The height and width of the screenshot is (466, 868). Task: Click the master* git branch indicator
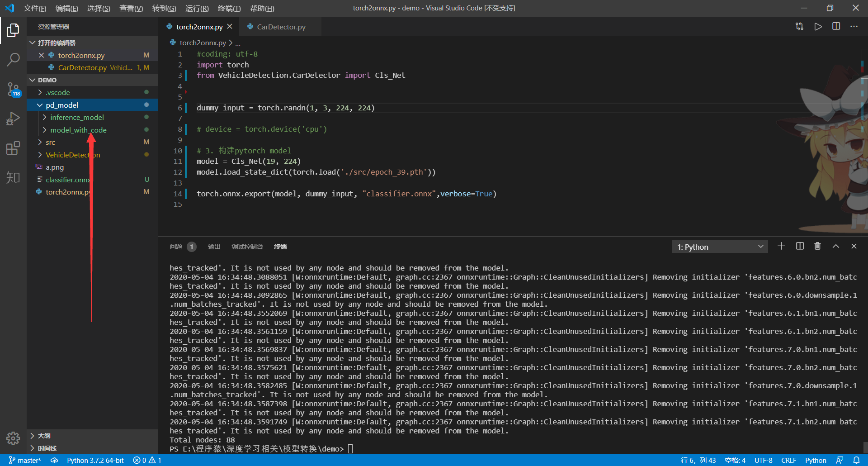tap(25, 460)
